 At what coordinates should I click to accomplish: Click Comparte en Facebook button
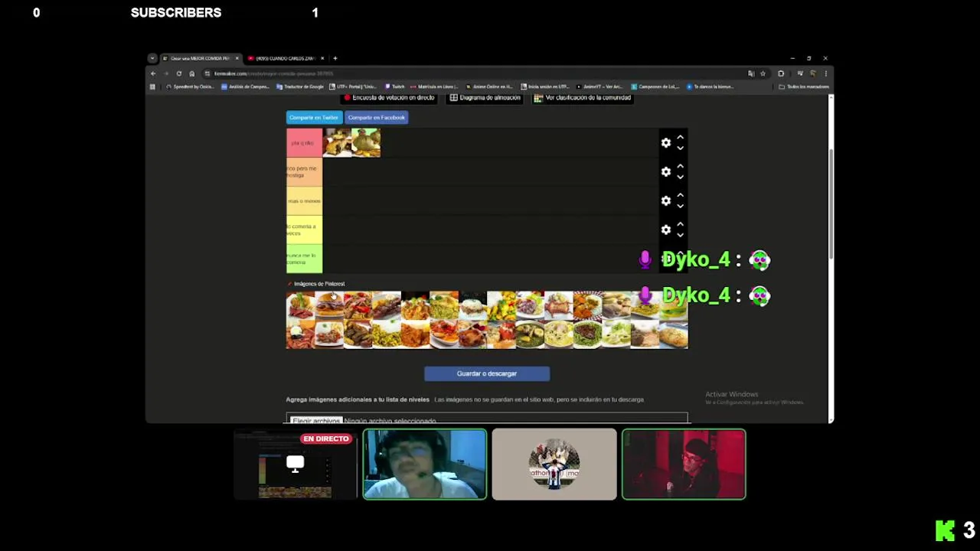tap(376, 117)
